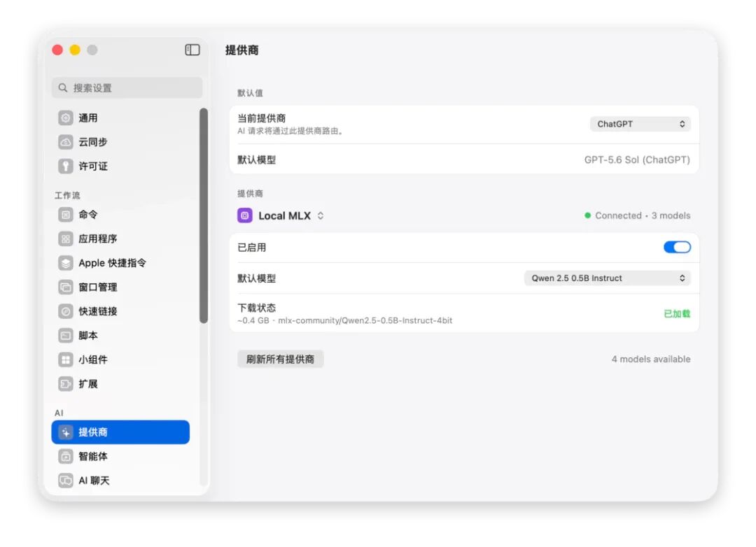Click the green 已加载 status text
The image size is (756, 547).
tap(677, 314)
